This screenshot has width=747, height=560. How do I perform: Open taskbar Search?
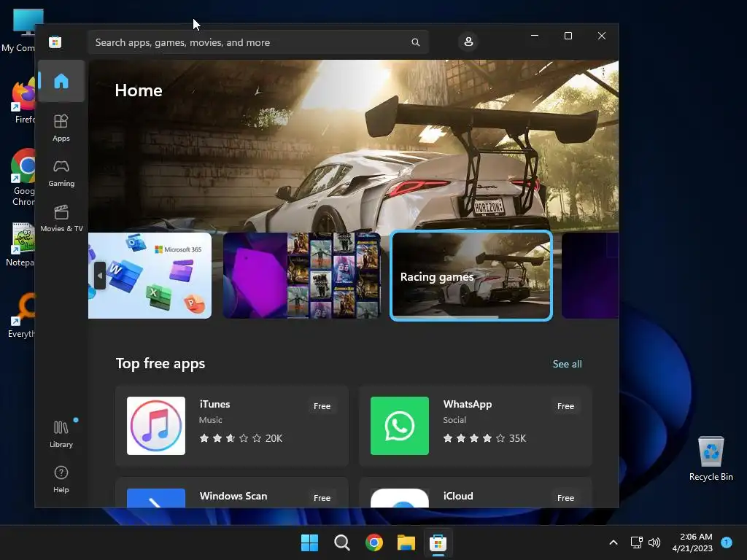341,542
